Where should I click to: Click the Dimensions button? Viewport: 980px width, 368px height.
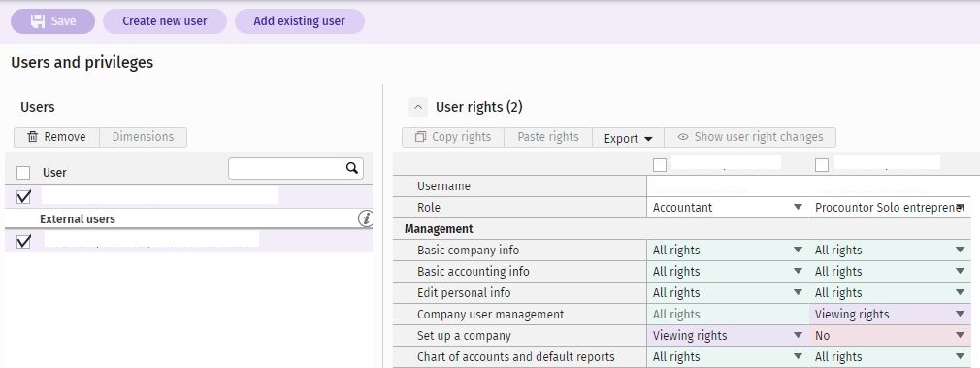click(144, 137)
